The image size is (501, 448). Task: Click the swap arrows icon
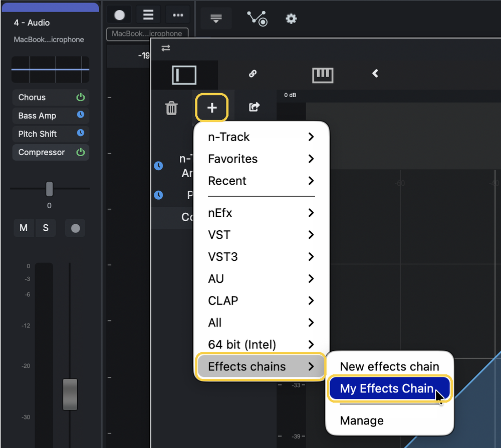tap(165, 48)
